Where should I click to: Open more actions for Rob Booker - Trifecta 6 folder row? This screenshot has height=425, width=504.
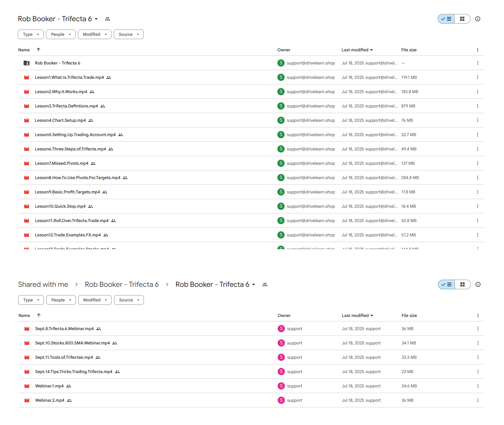(x=478, y=63)
